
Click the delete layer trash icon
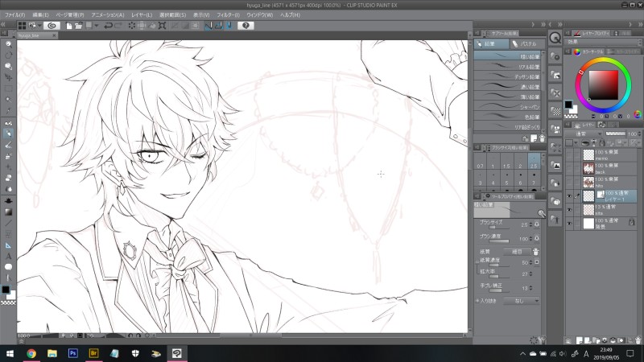click(x=638, y=340)
